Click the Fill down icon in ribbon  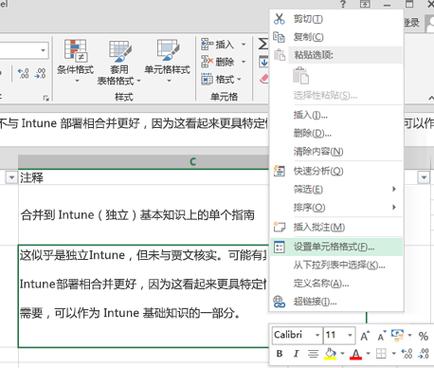263,62
